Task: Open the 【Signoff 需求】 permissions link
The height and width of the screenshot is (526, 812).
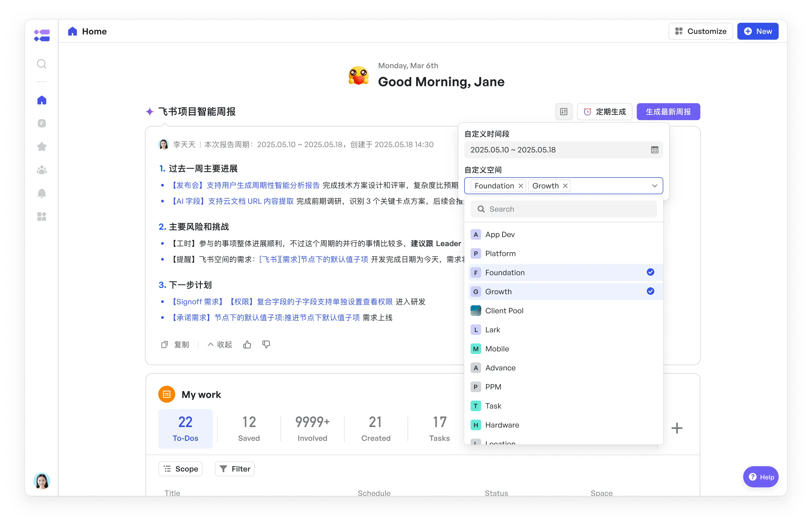Action: [281, 302]
